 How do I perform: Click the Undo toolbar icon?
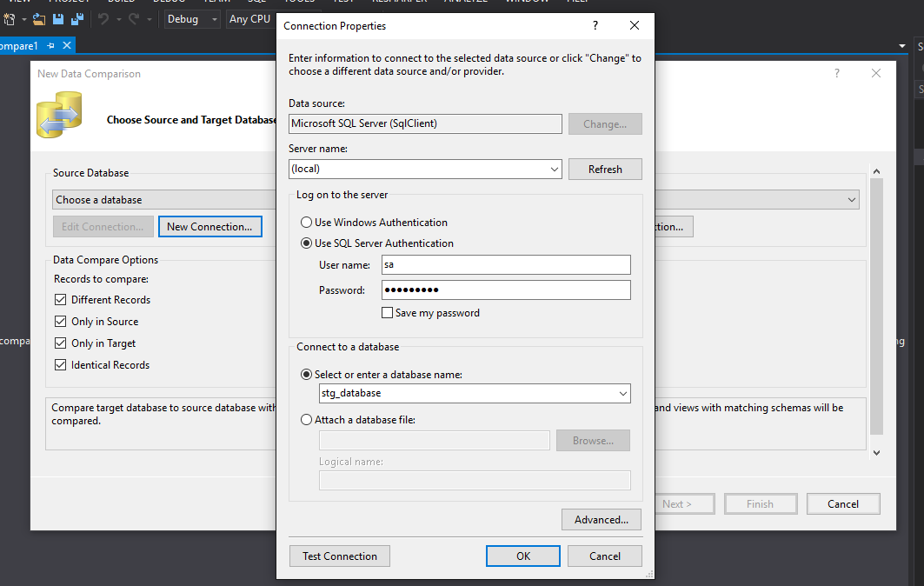point(104,19)
